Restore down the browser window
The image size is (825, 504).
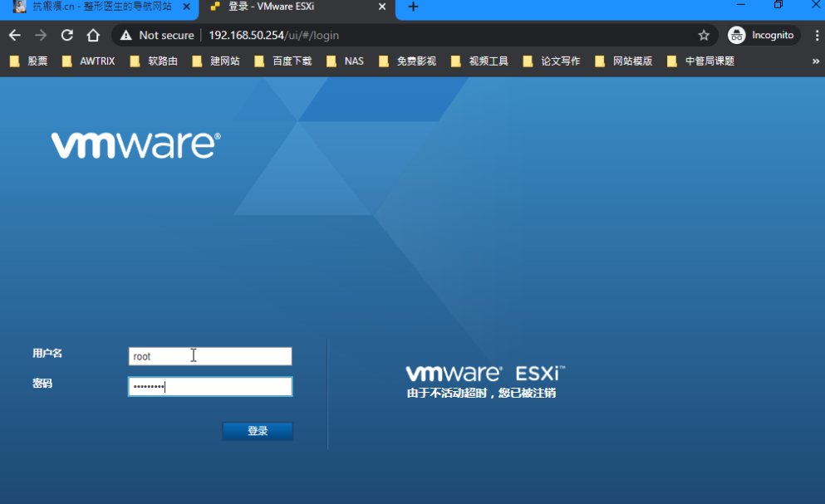(778, 5)
